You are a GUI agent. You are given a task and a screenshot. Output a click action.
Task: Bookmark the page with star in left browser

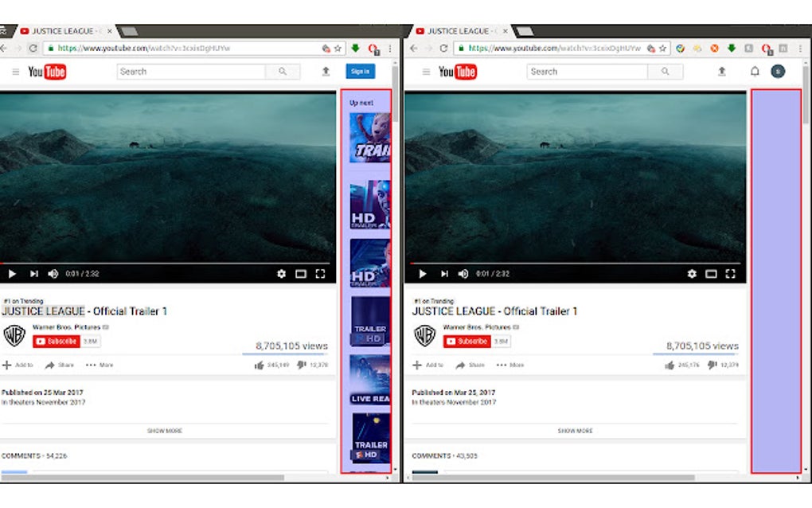[x=338, y=48]
